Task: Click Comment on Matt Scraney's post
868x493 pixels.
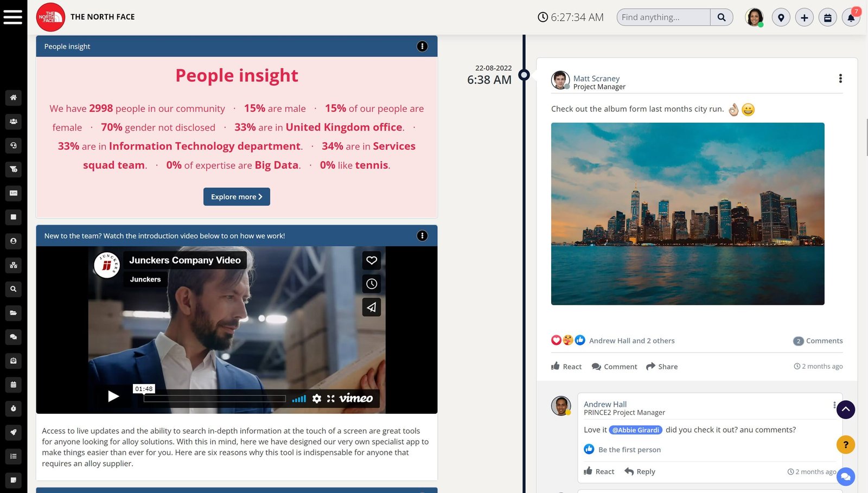Action: [x=614, y=367]
